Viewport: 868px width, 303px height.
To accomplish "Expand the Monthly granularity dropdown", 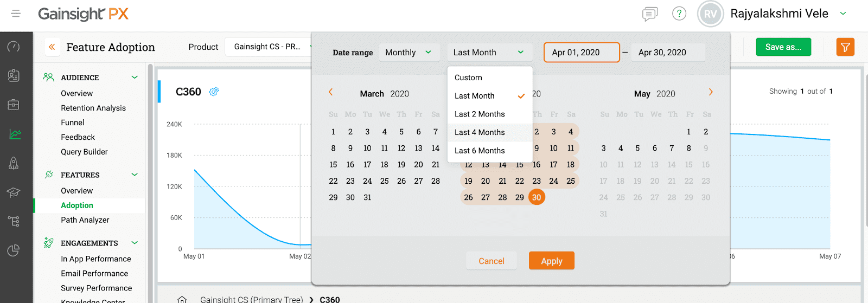I will [409, 53].
